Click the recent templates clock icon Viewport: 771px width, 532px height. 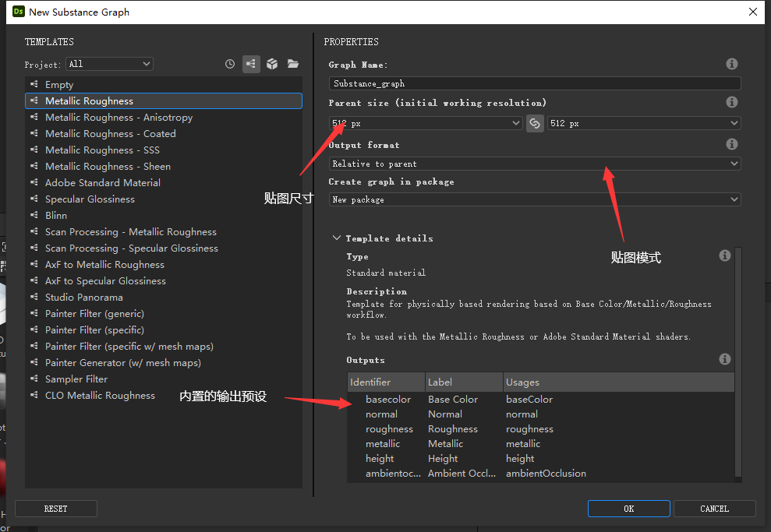[230, 64]
